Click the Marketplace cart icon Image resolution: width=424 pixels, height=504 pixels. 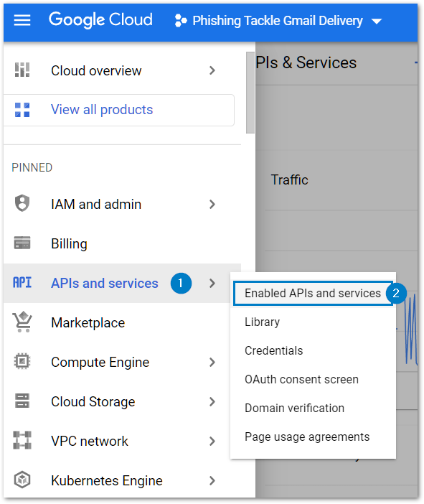[22, 322]
